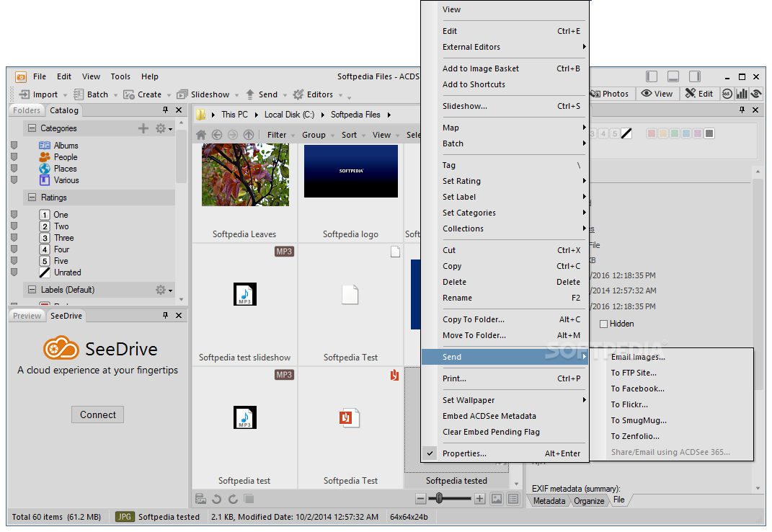Select the Softpedia Leaves thumbnail
This screenshot has height=532, width=772.
click(245, 175)
